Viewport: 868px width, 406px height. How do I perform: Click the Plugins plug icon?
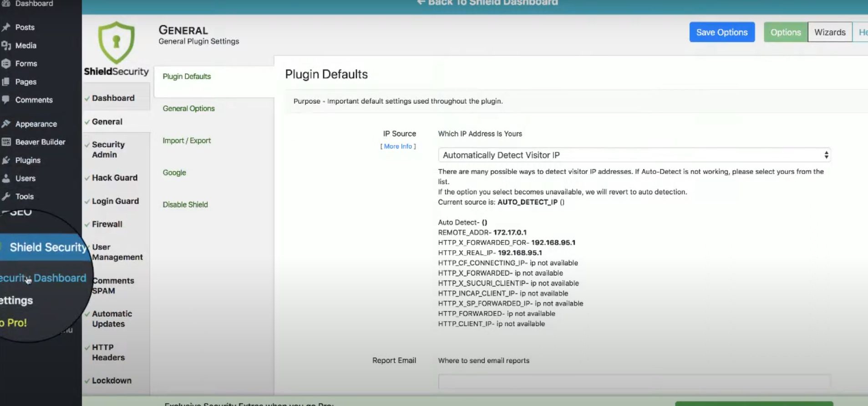tap(6, 160)
